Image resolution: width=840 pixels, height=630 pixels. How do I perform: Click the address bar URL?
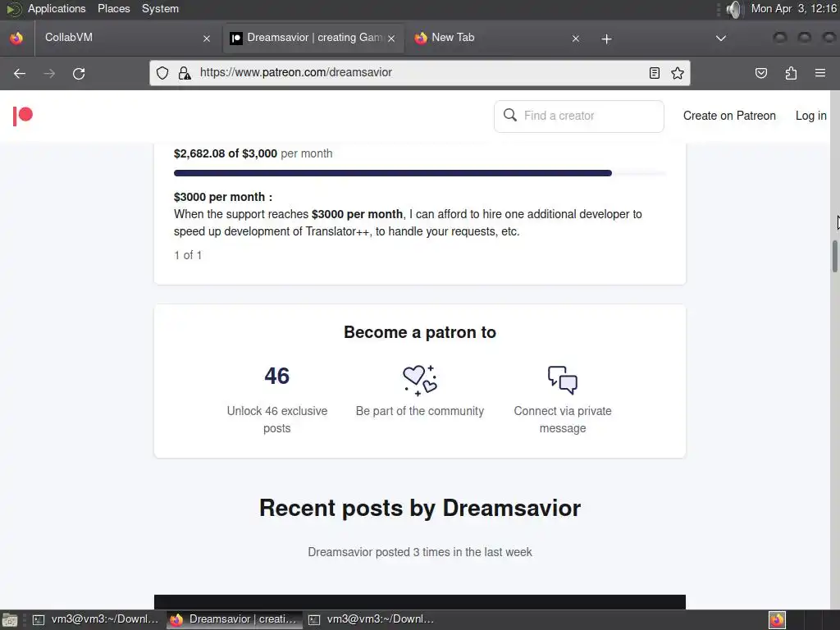click(x=295, y=72)
